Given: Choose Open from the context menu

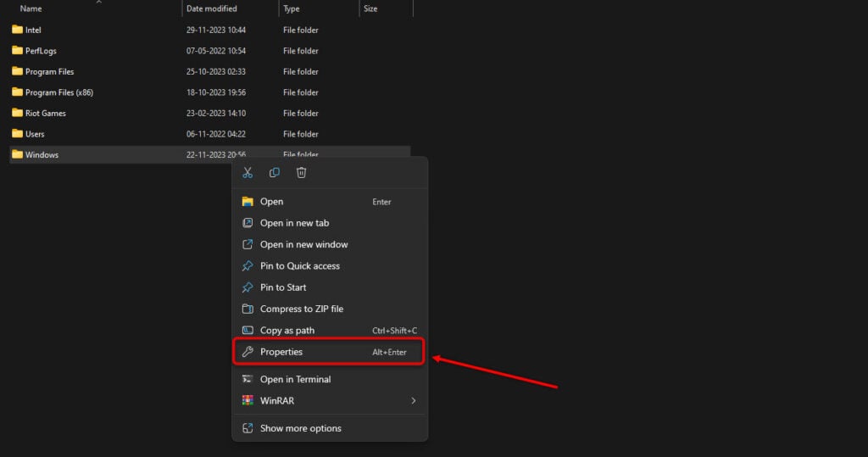Looking at the screenshot, I should point(330,202).
